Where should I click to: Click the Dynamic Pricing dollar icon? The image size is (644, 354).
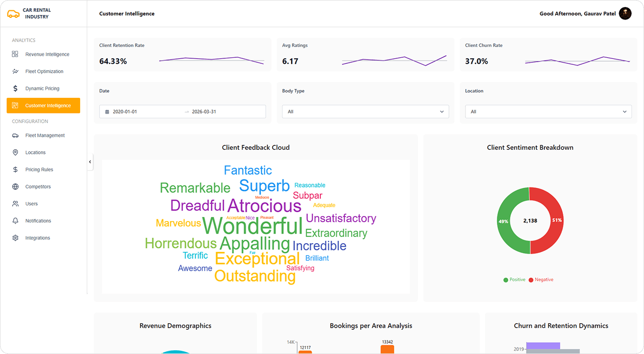[15, 89]
